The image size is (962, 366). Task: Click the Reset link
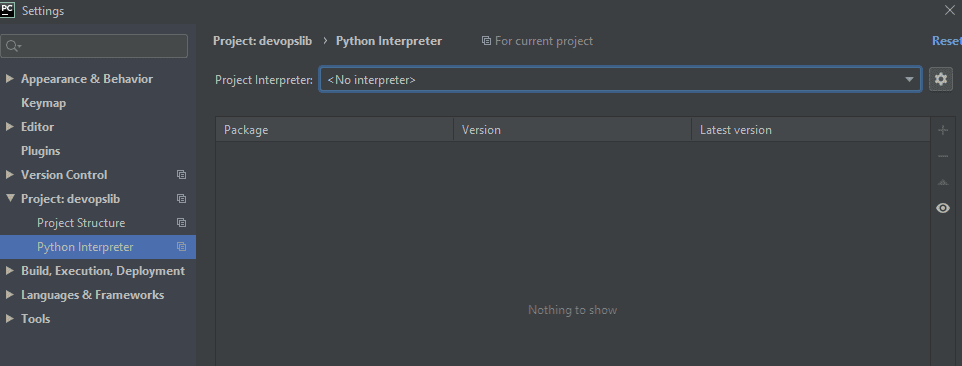click(947, 41)
